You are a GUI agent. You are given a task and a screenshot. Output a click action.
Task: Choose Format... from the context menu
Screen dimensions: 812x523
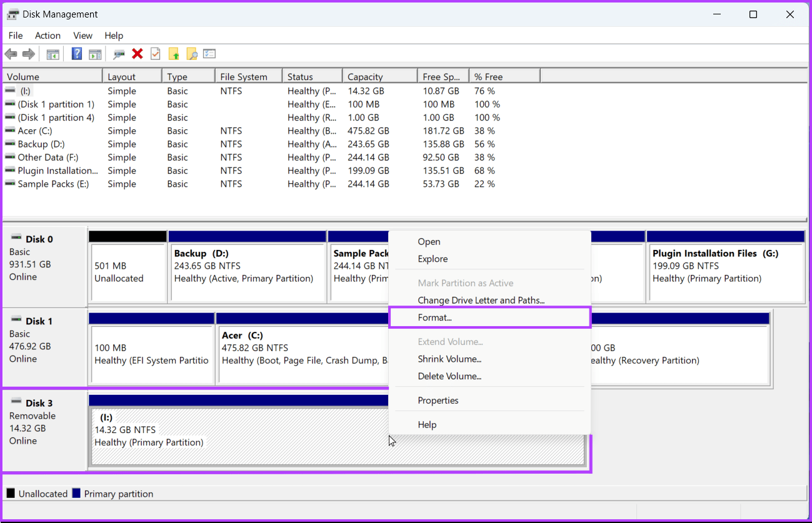pyautogui.click(x=489, y=317)
